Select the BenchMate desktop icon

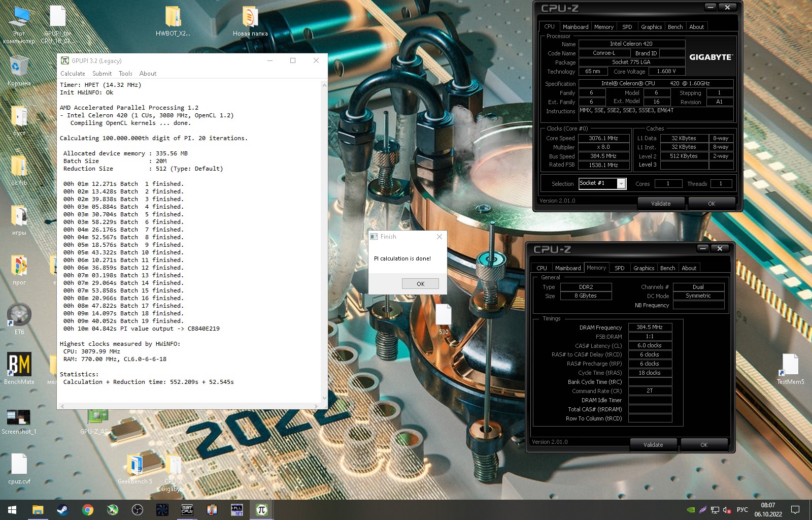(x=19, y=368)
